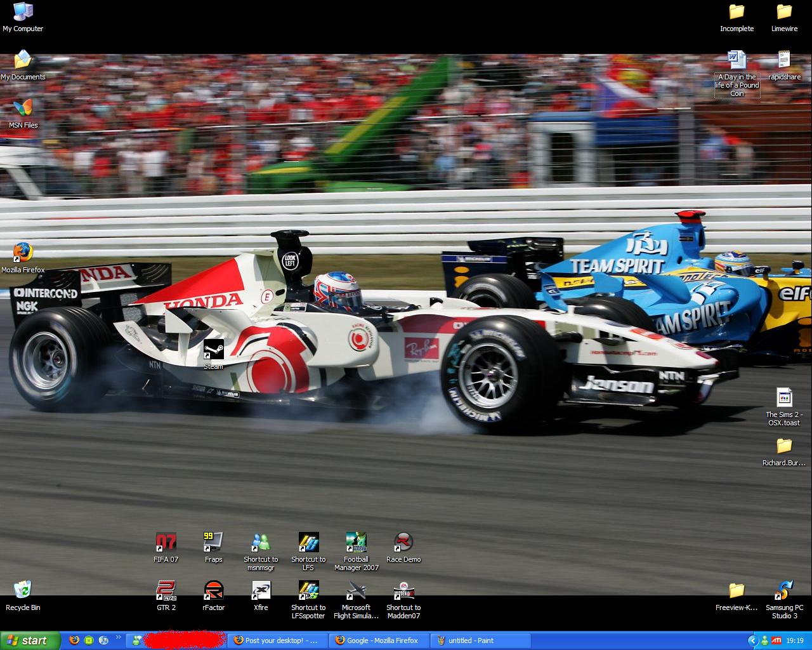Switch to Google - Mozilla Firefox taskbar button
This screenshot has width=812, height=650.
coord(379,640)
